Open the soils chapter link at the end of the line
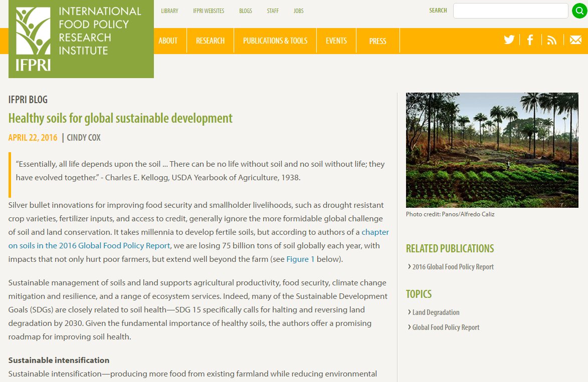Screen dimensions: 588x382 pos(375,232)
